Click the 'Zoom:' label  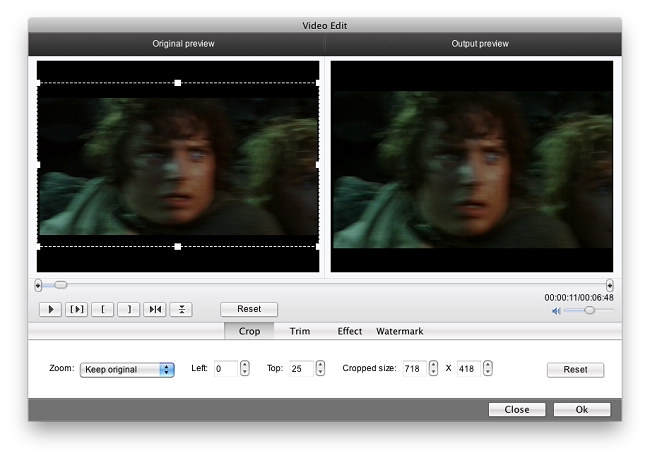pyautogui.click(x=62, y=368)
